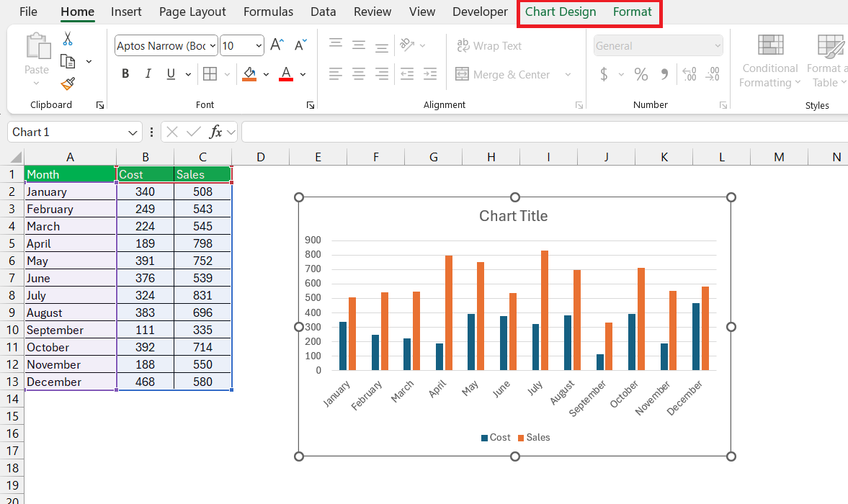Decrease cell indent
The width and height of the screenshot is (848, 504).
click(x=406, y=74)
